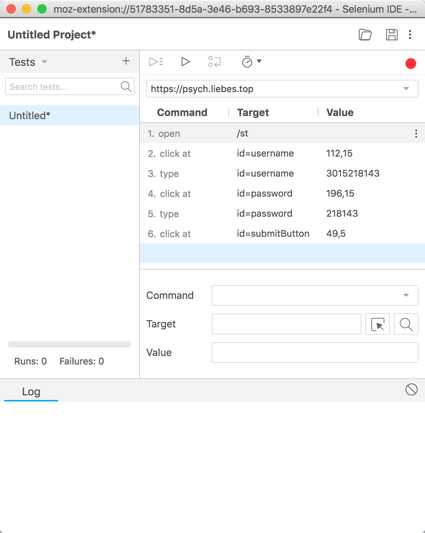Image resolution: width=425 pixels, height=533 pixels.
Task: Open project folder icon
Action: tap(365, 35)
